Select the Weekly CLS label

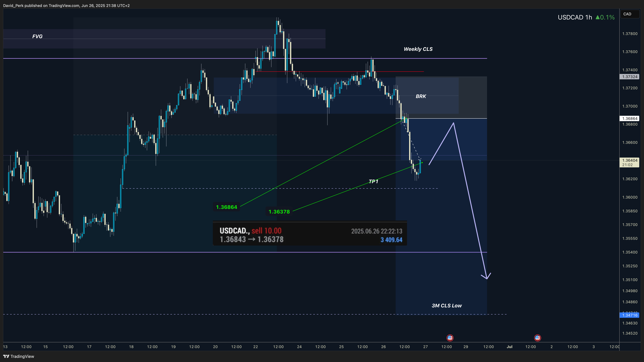(418, 49)
